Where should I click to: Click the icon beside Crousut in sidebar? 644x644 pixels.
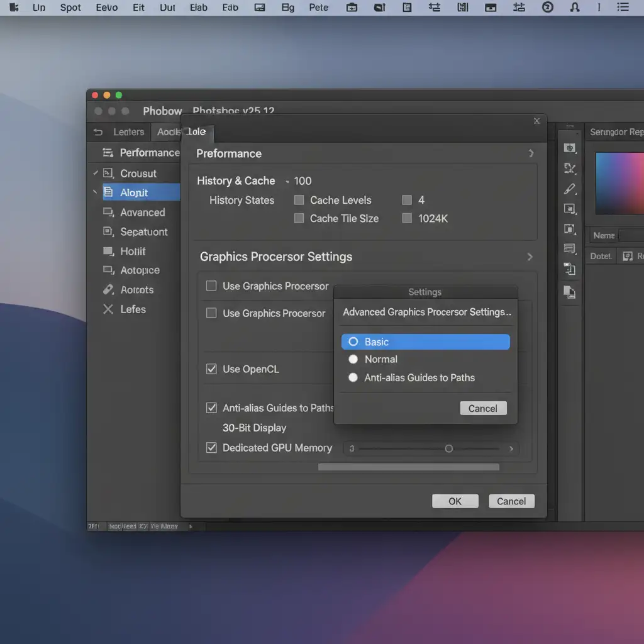click(108, 174)
